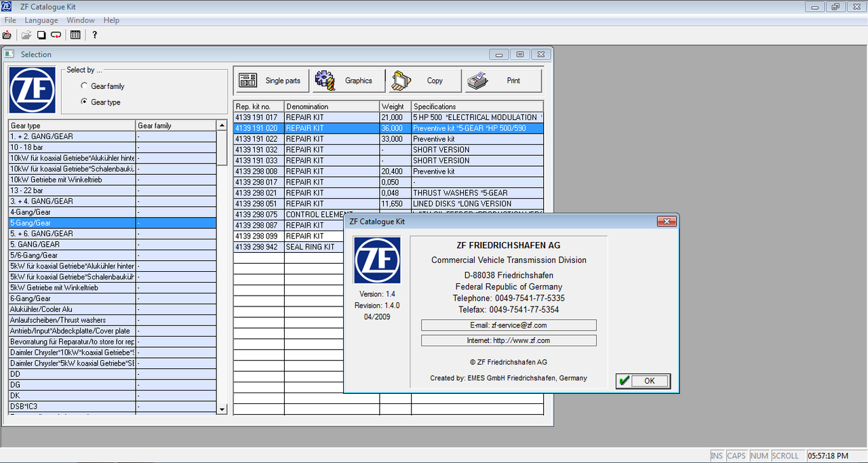Image resolution: width=868 pixels, height=463 pixels.
Task: Open the Help menu
Action: point(111,20)
